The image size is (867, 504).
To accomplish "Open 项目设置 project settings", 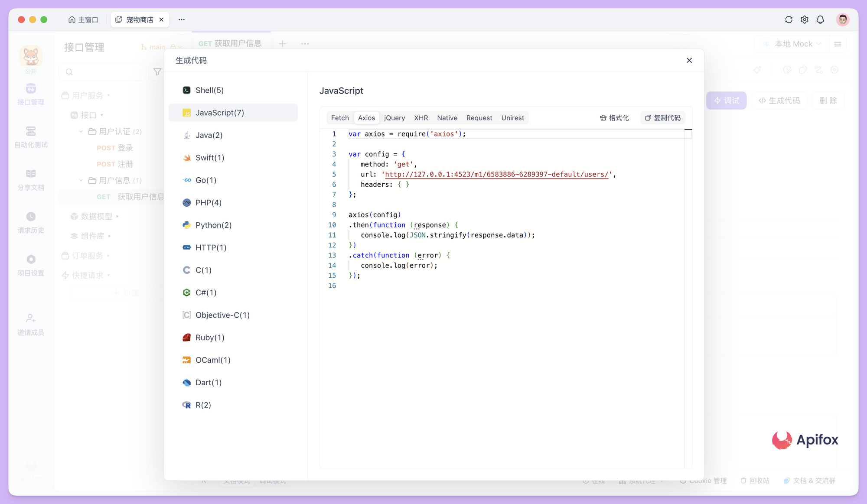I will 30,264.
